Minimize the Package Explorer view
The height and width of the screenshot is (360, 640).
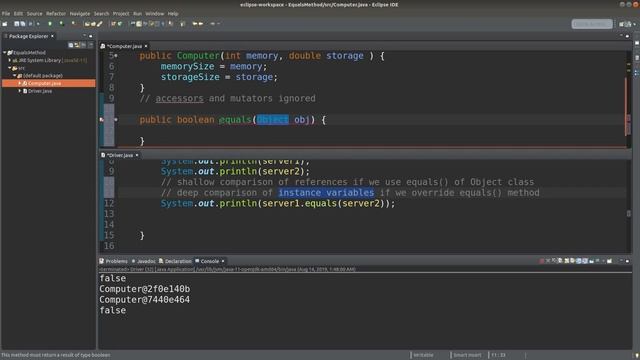coord(85,36)
